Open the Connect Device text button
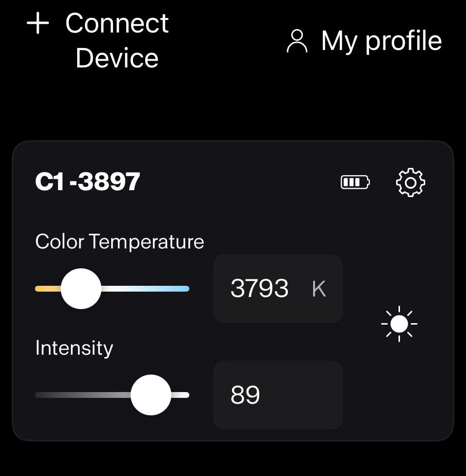This screenshot has width=466, height=476. [117, 40]
